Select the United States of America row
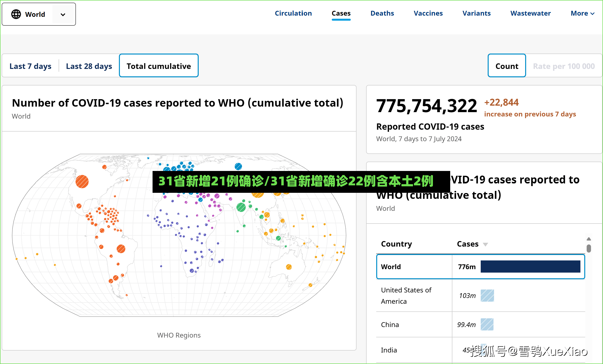Viewport: 603px width, 364px height. pos(480,296)
